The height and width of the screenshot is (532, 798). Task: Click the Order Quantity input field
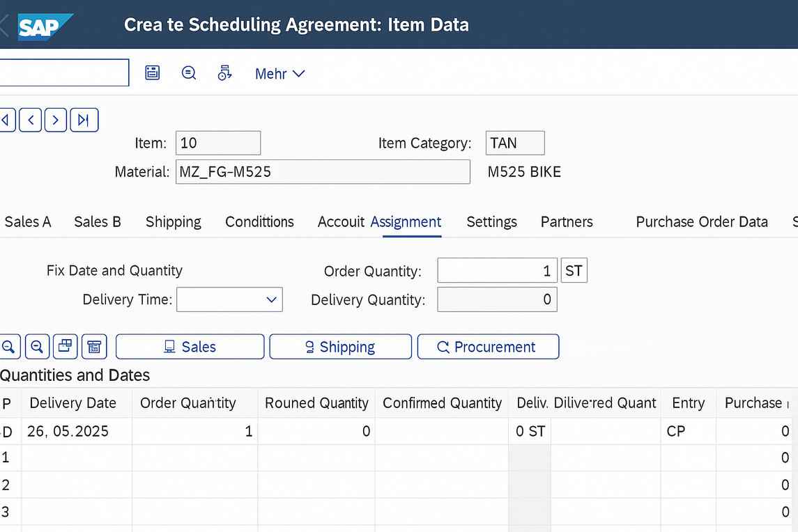(497, 271)
